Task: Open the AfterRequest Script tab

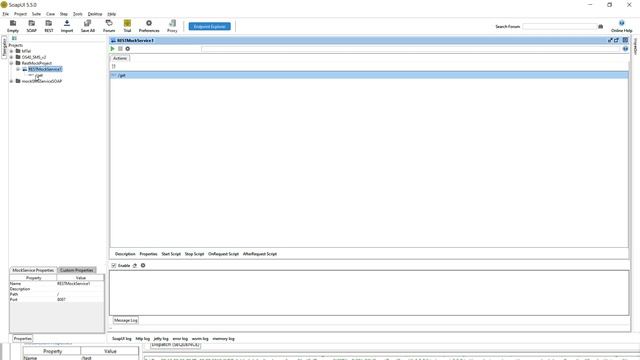Action: point(260,254)
